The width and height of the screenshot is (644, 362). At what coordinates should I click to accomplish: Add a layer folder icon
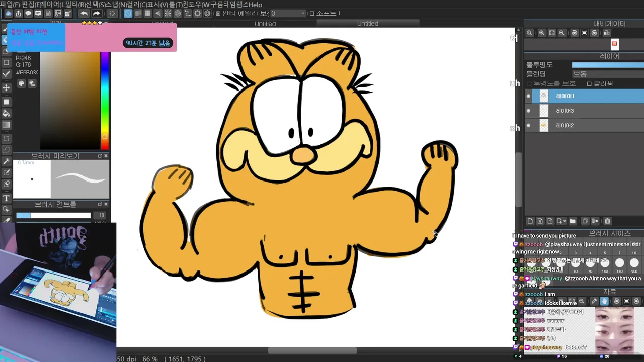[x=573, y=221]
